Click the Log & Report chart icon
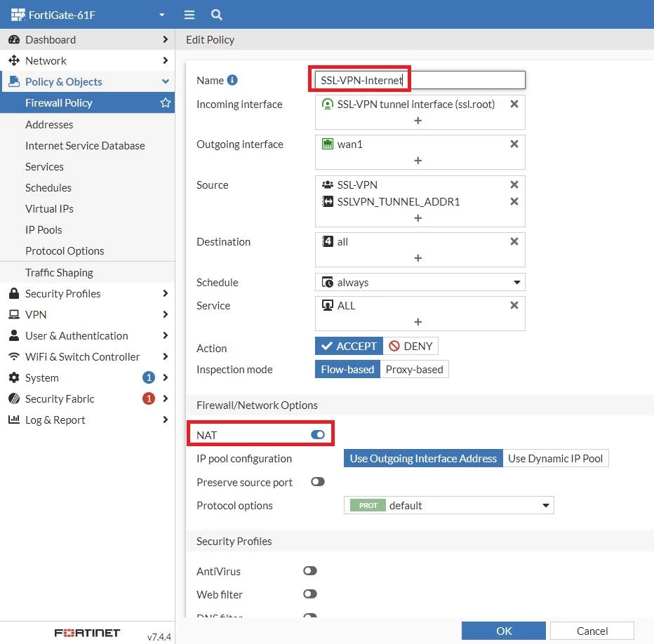Screen dimensions: 654x644 coord(14,420)
